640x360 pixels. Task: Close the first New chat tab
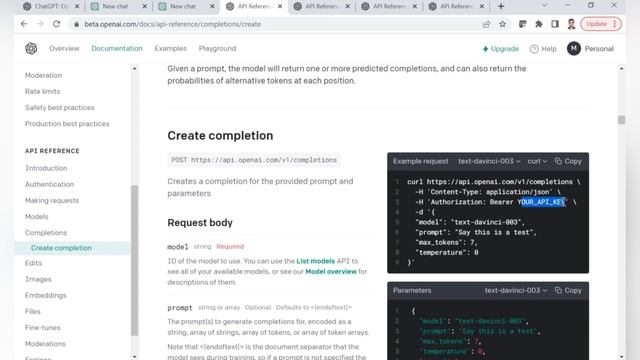pos(144,6)
